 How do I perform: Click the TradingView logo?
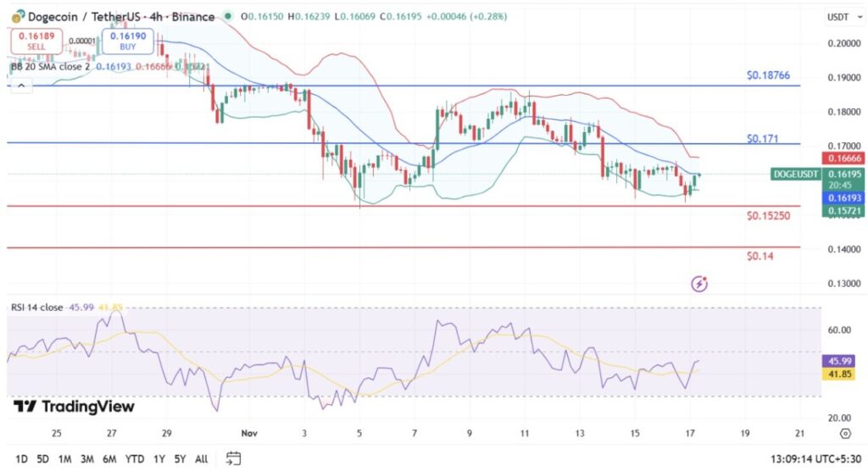pos(74,407)
